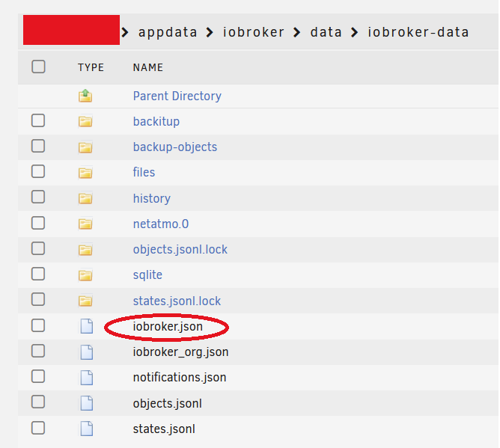Open the files folder link

coord(144,172)
